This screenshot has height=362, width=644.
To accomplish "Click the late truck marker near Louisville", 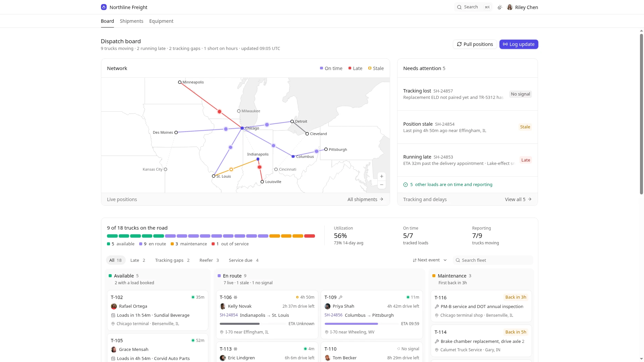I will point(259,167).
